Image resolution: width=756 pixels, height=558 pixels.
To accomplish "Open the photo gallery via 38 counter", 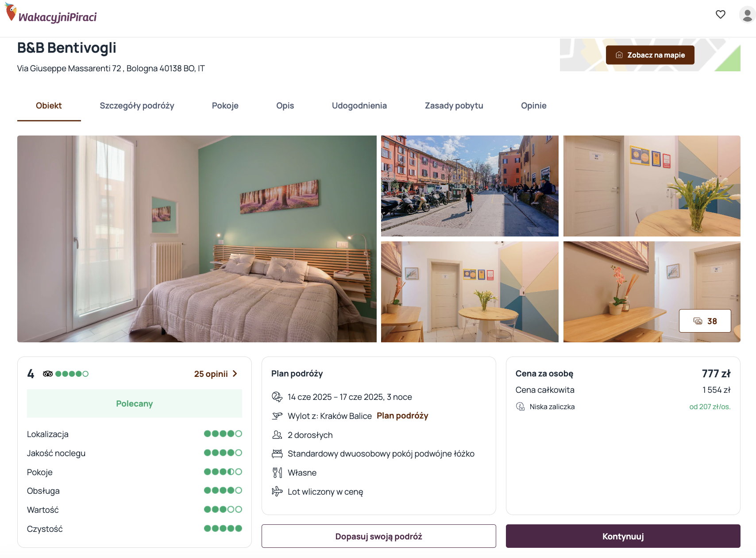I will pyautogui.click(x=705, y=321).
